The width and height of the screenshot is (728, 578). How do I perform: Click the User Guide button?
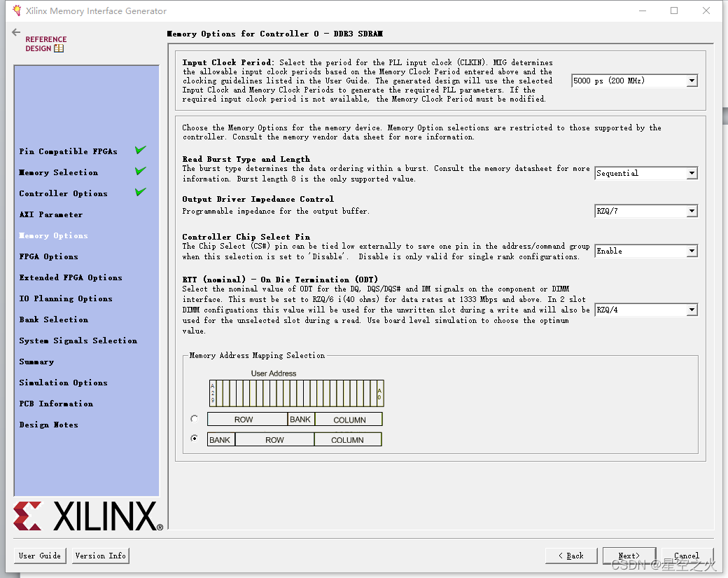40,556
